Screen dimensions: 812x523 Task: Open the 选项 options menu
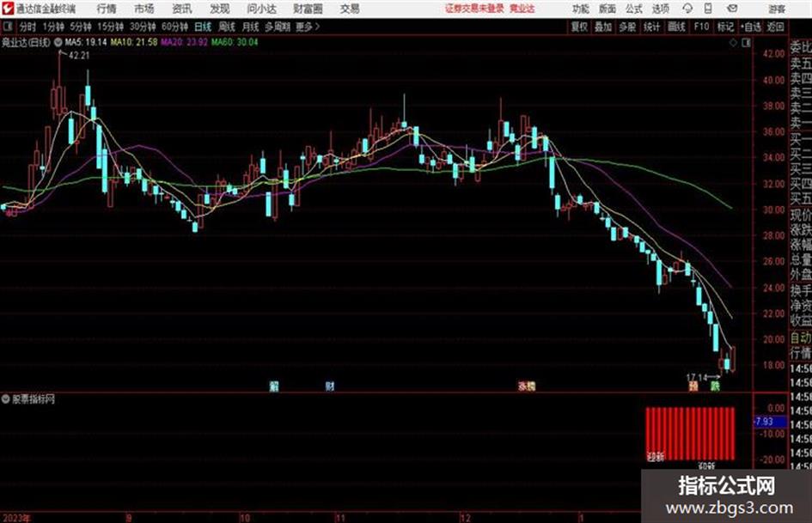[x=660, y=9]
